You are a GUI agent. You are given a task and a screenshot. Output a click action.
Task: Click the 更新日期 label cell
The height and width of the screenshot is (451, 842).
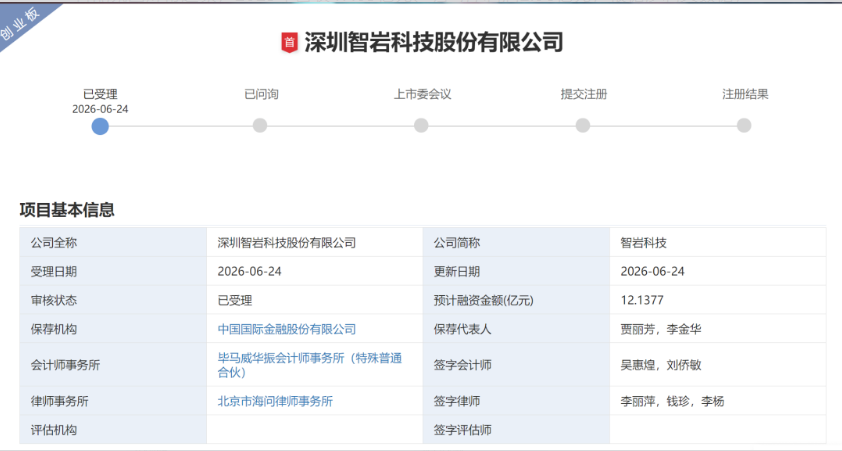[x=517, y=271]
